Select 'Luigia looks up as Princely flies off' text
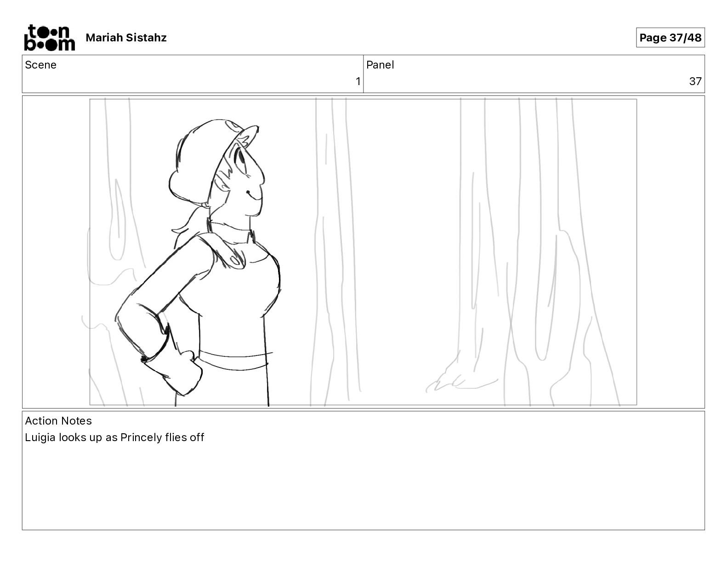The image size is (728, 563). tap(114, 437)
